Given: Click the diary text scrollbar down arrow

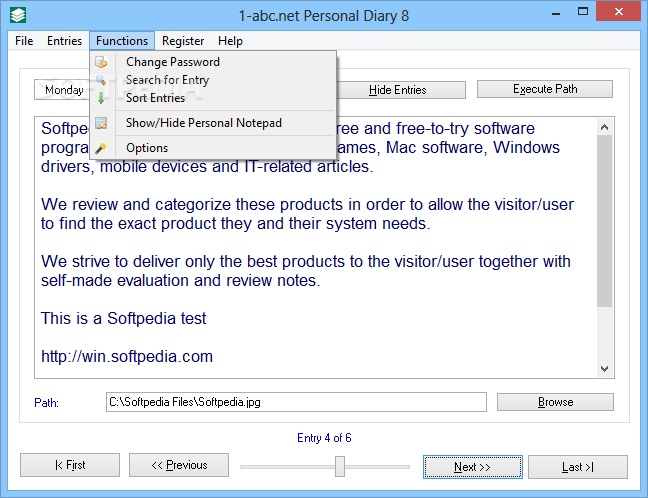Looking at the screenshot, I should coord(604,369).
